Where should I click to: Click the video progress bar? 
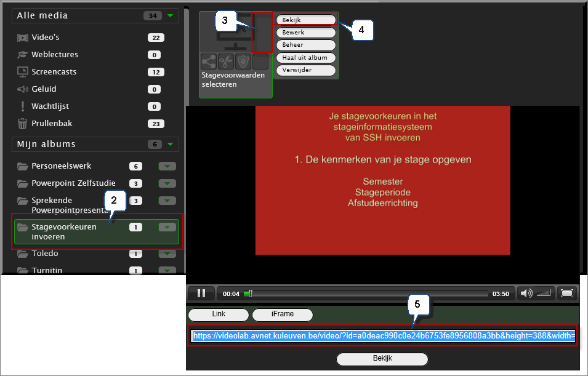(366, 294)
